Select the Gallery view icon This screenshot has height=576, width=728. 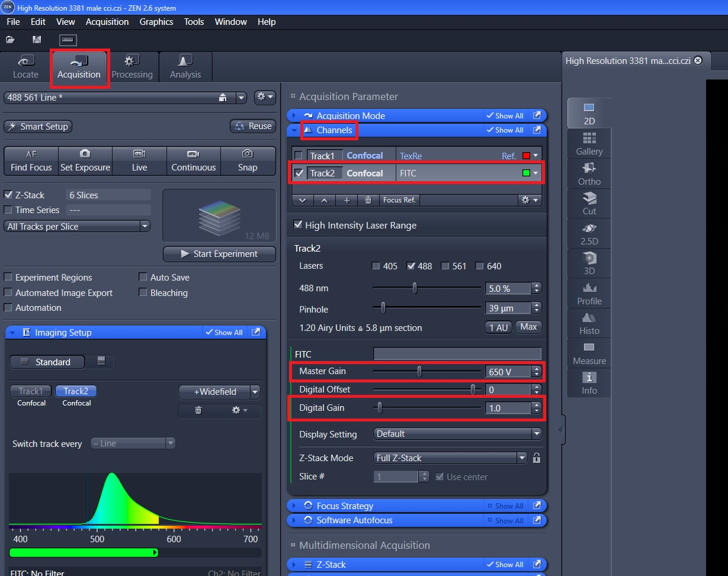pos(589,144)
